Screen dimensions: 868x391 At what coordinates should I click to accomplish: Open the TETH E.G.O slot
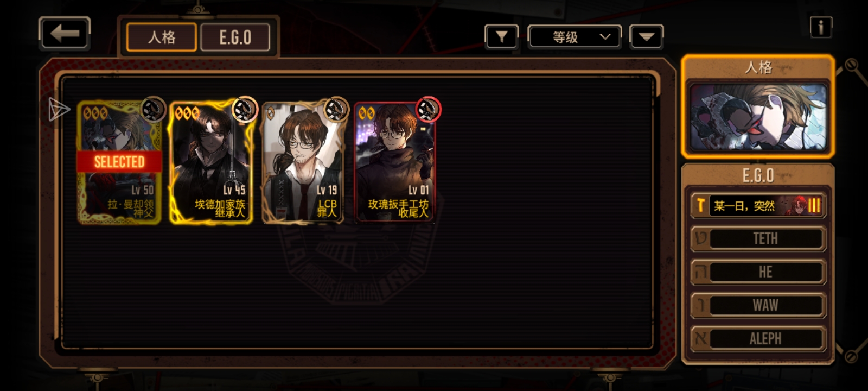[758, 238]
